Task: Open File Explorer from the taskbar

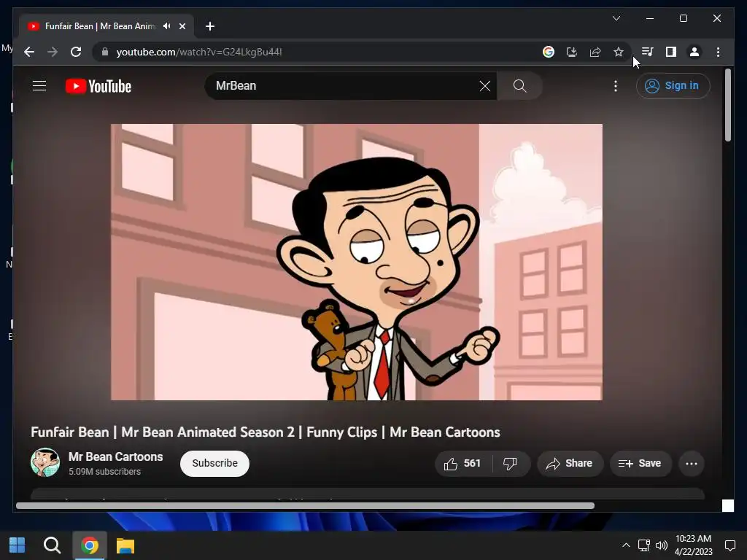Action: [x=125, y=545]
